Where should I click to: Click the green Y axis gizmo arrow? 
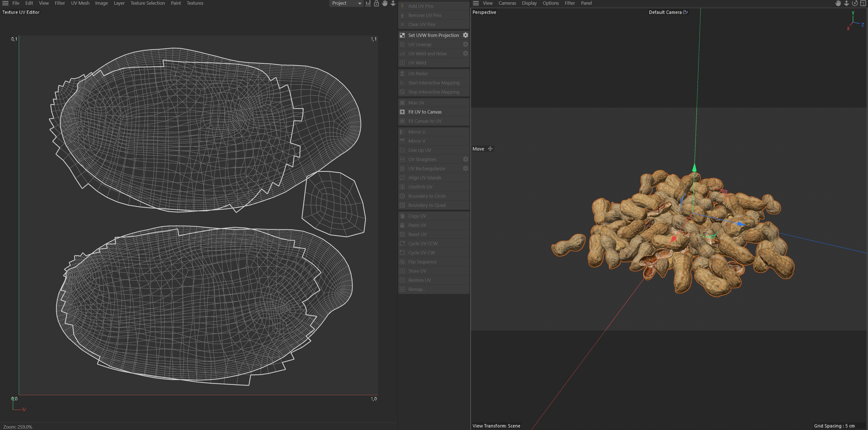(x=694, y=168)
